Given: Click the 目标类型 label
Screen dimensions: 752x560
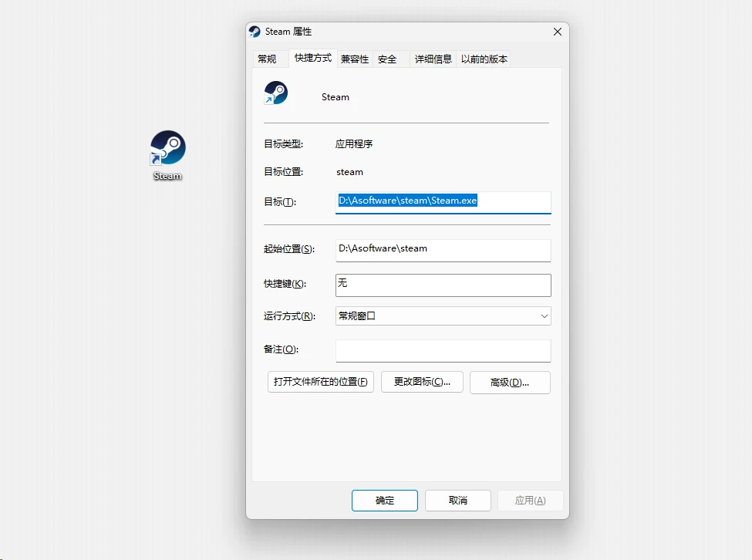Looking at the screenshot, I should point(283,143).
